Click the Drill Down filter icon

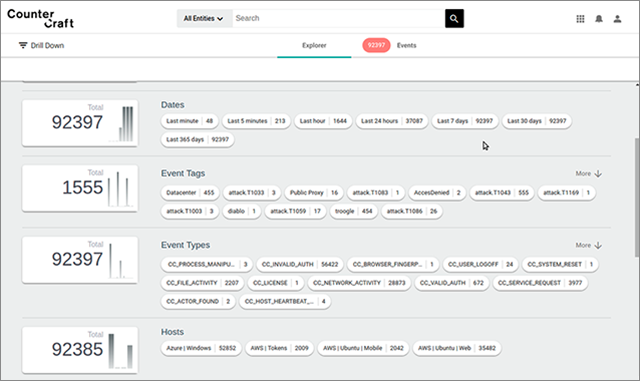[x=23, y=45]
